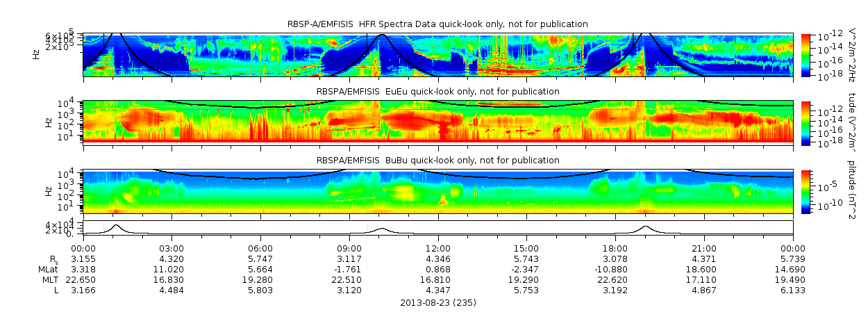The image size is (868, 312).
Task: Click the date label 2013-08-23 (235)
Action: click(438, 303)
